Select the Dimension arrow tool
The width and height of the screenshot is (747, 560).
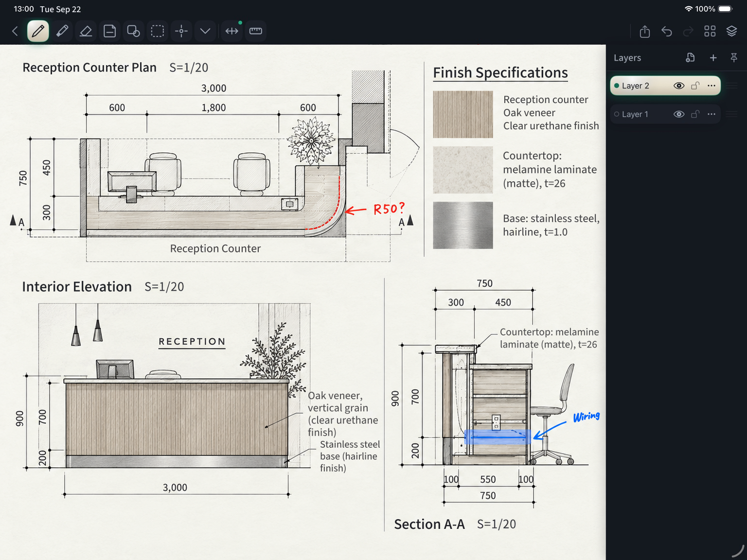click(232, 31)
